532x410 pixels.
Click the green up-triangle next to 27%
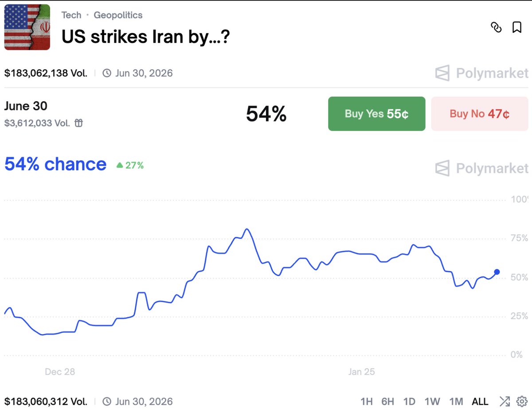pyautogui.click(x=119, y=166)
